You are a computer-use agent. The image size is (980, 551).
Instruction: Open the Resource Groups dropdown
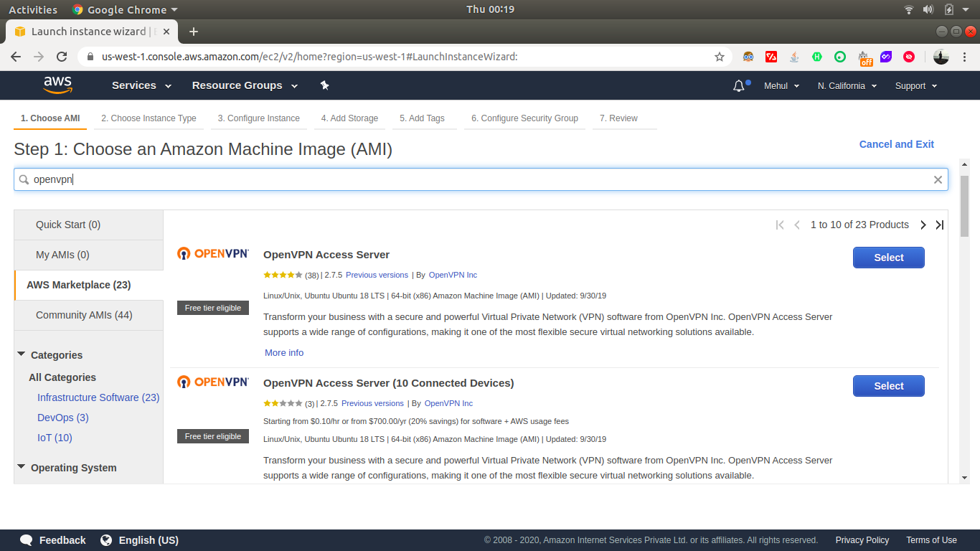[x=245, y=85]
